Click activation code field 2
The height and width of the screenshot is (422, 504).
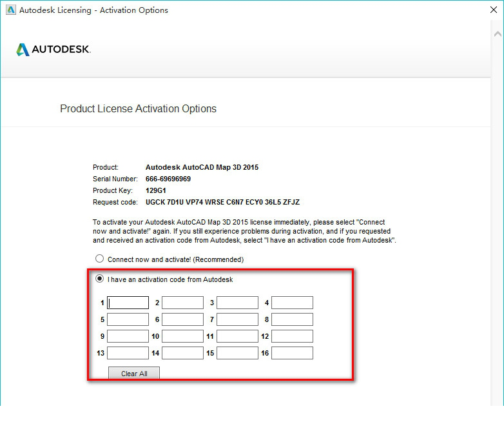coord(182,303)
